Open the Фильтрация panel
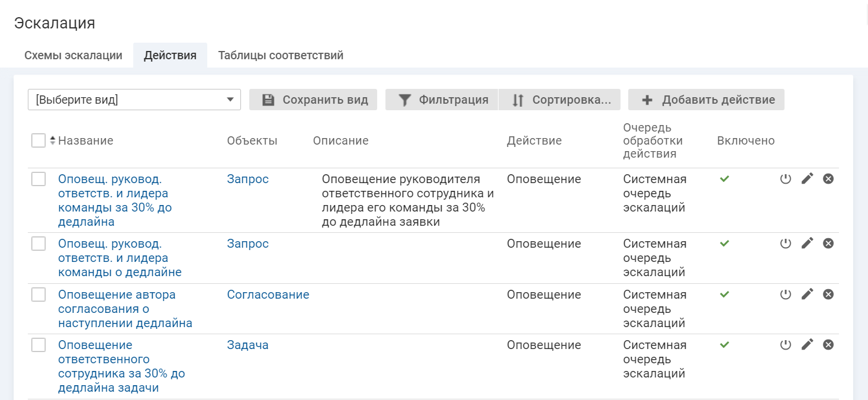 442,100
